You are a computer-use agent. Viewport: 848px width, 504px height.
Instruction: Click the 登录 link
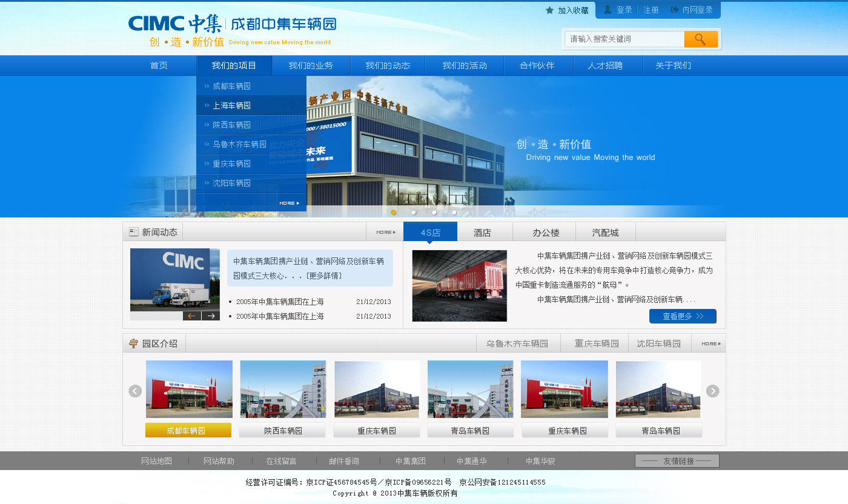pyautogui.click(x=624, y=10)
